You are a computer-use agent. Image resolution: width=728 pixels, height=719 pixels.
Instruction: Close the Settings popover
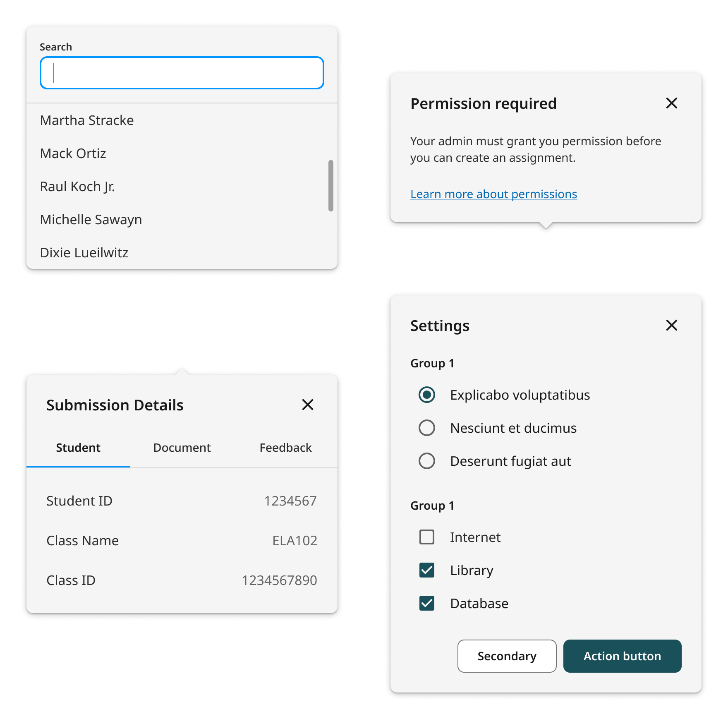point(671,325)
